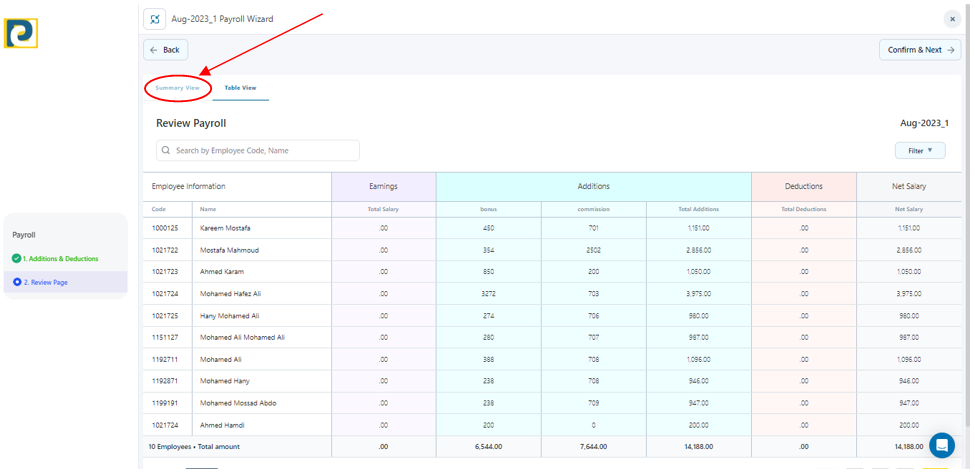Open the chat support bubble
This screenshot has height=472, width=975.
pyautogui.click(x=940, y=445)
